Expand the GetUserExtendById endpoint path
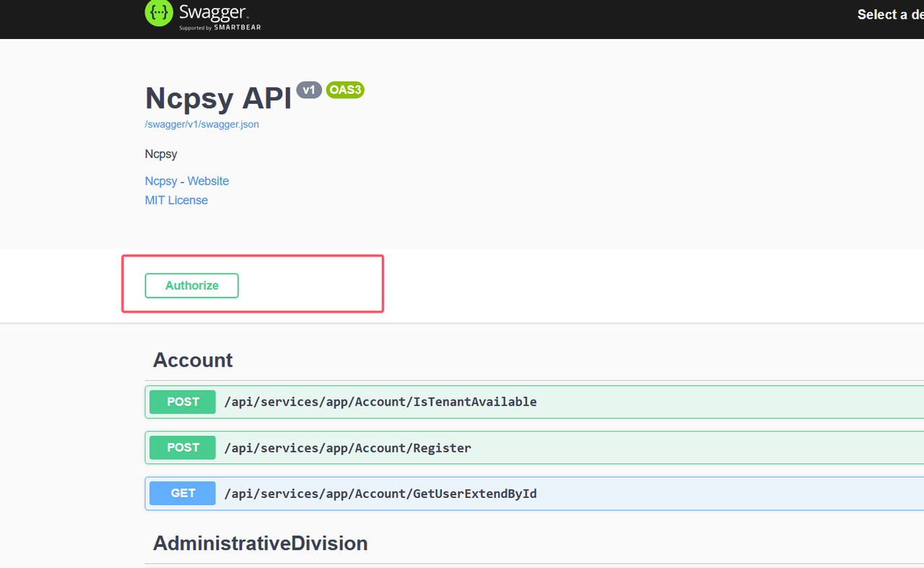This screenshot has height=568, width=924. click(380, 494)
